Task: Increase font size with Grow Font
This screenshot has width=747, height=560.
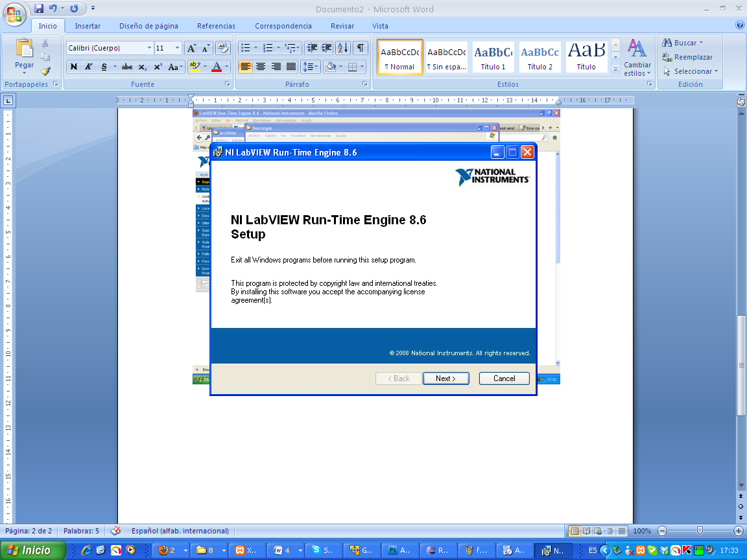Action: [191, 47]
